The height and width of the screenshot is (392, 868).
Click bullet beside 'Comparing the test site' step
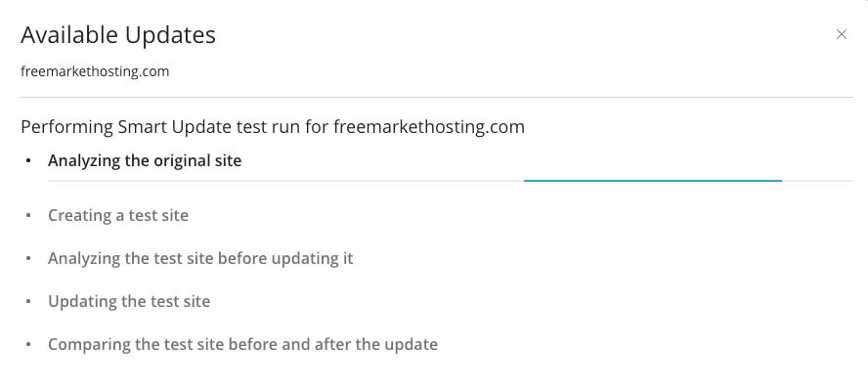coord(28,345)
